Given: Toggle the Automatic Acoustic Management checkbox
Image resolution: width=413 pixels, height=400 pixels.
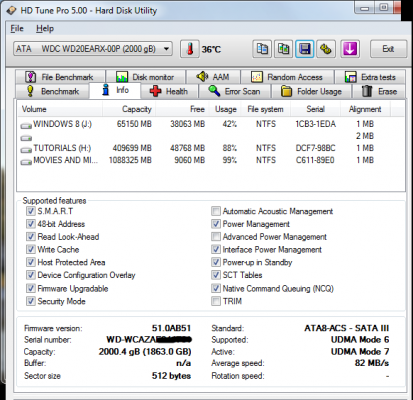Looking at the screenshot, I should click(216, 211).
